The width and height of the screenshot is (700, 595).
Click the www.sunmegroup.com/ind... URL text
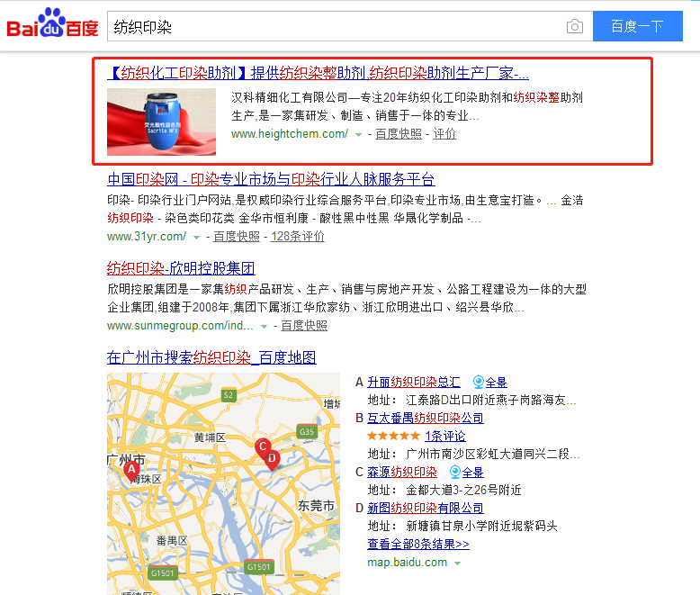[180, 326]
